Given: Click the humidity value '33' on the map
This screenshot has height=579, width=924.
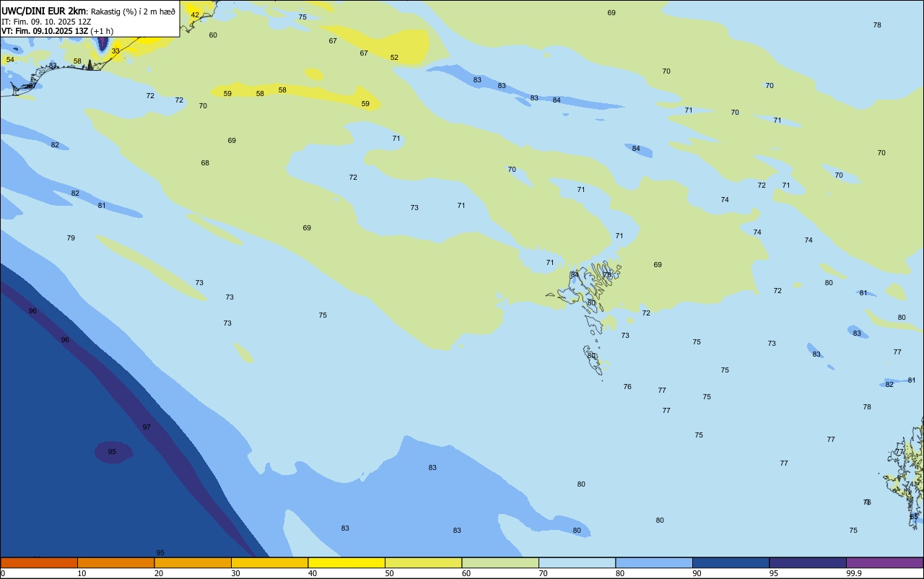Looking at the screenshot, I should (x=115, y=51).
